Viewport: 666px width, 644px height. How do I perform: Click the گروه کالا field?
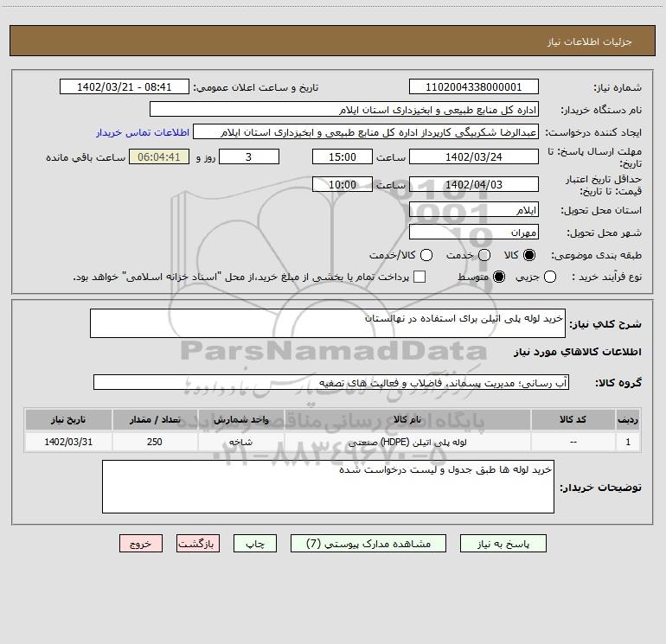331,382
